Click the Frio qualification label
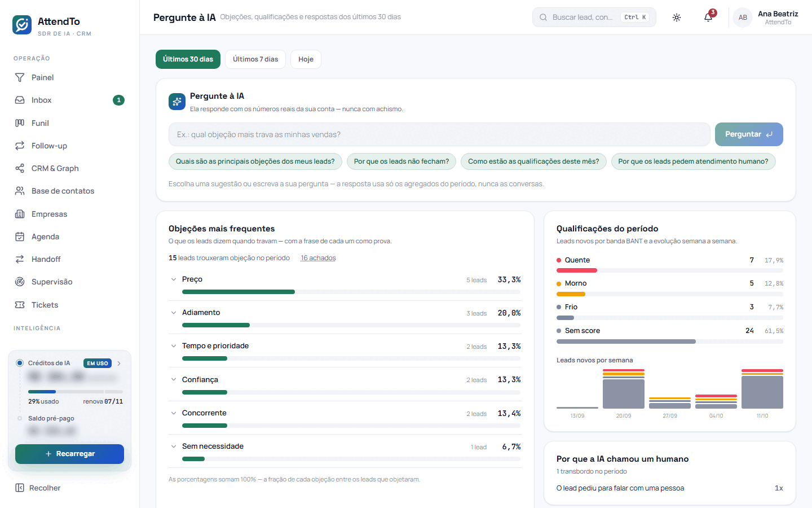Viewport: 812px width, 508px height. 571,307
